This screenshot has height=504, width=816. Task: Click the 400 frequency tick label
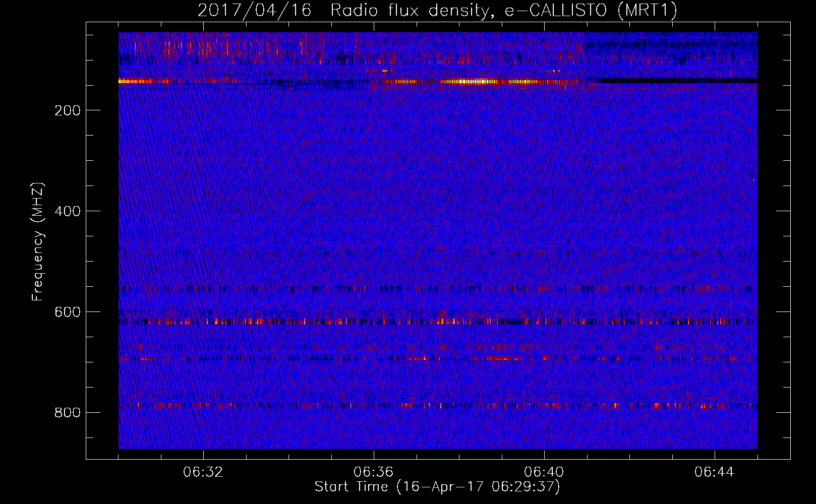tap(68, 211)
